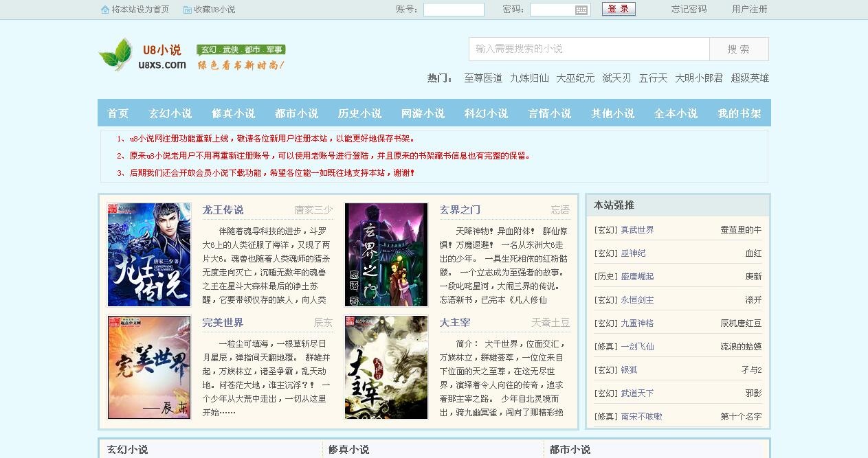The width and height of the screenshot is (868, 458).
Task: Click the 玄界之门 book cover
Action: pyautogui.click(x=386, y=255)
